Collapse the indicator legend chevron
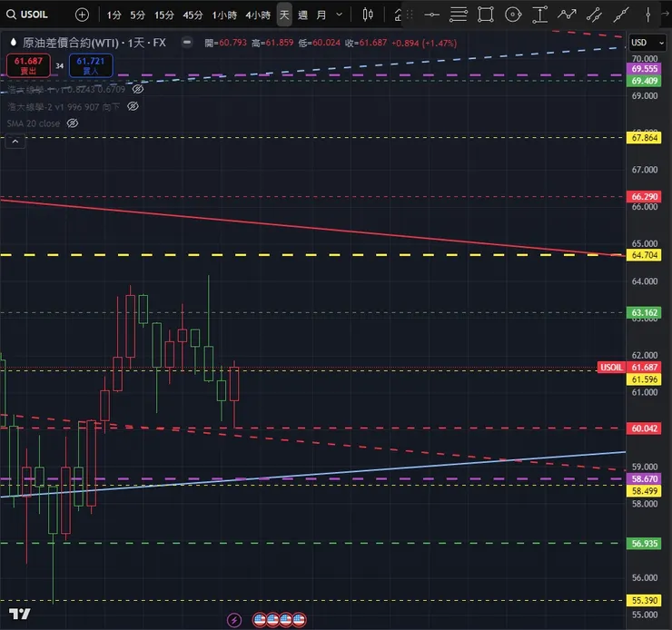This screenshot has height=630, width=672. (x=15, y=142)
